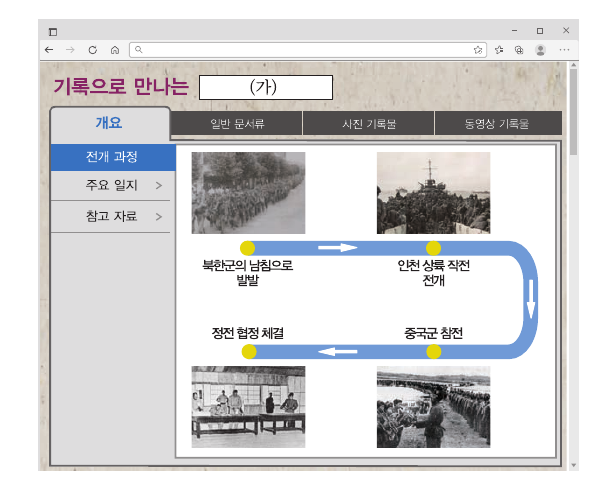Open 참고 자료 sidebar item
This screenshot has height=494, width=595.
point(111,216)
